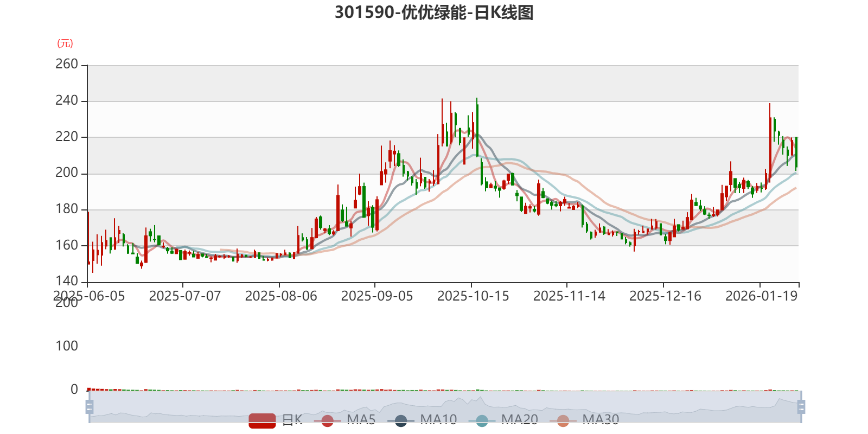The height and width of the screenshot is (434, 868).
Task: Click the 2025-06-05 date label
Action: 89,296
